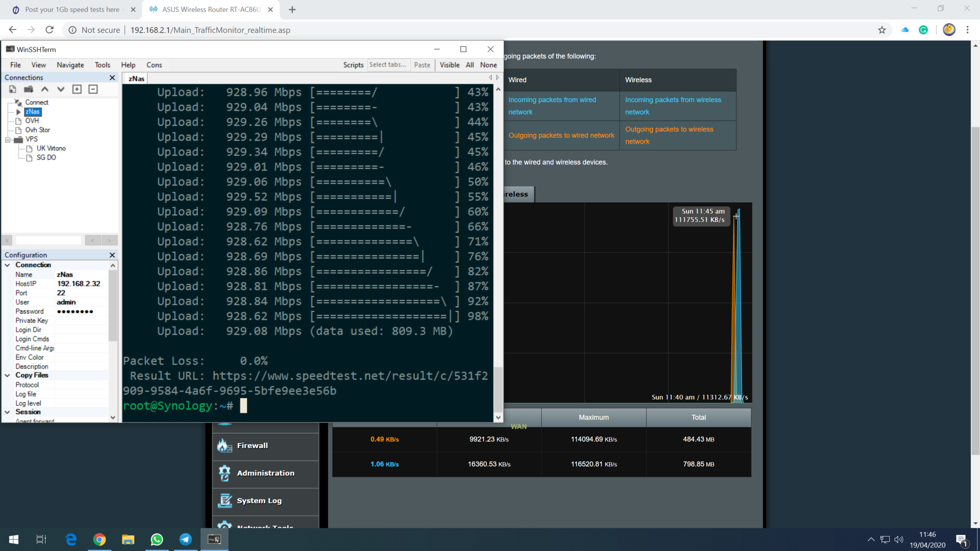
Task: Click the Configuration panel scrollbar down arrow
Action: pos(113,418)
